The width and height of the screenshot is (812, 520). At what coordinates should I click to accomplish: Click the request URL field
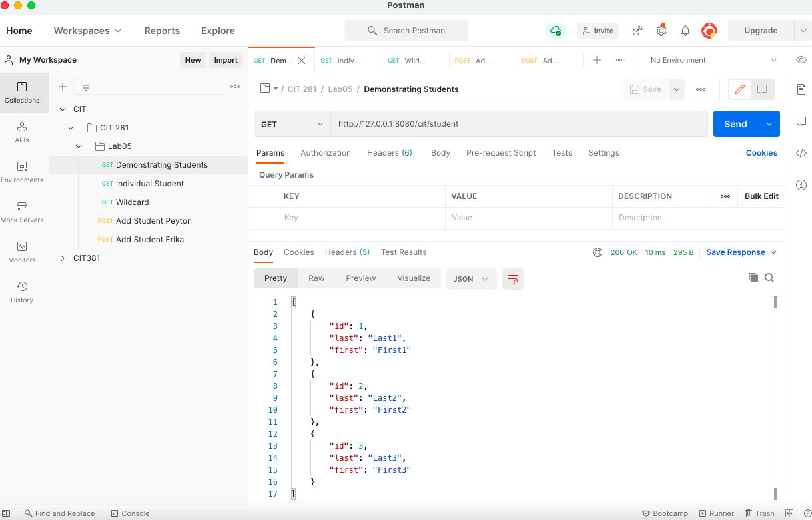point(519,124)
